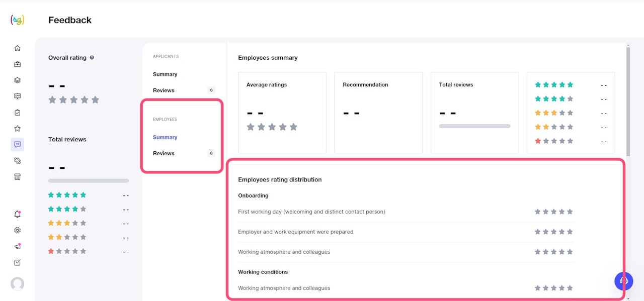Open the settings gear icon
This screenshot has height=301, width=644.
point(18,230)
